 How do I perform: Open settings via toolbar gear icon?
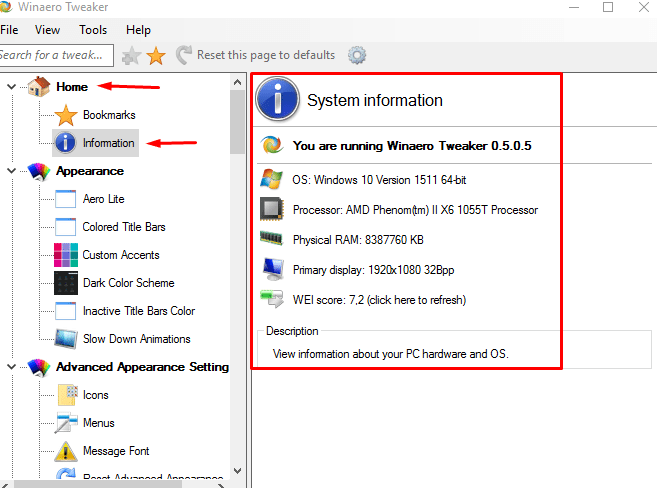coord(357,55)
